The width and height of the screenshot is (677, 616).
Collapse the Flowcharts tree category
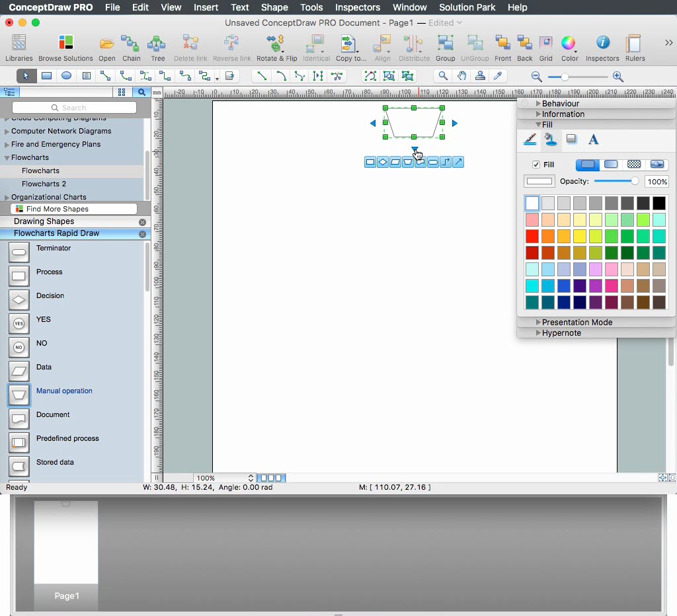pos(7,158)
